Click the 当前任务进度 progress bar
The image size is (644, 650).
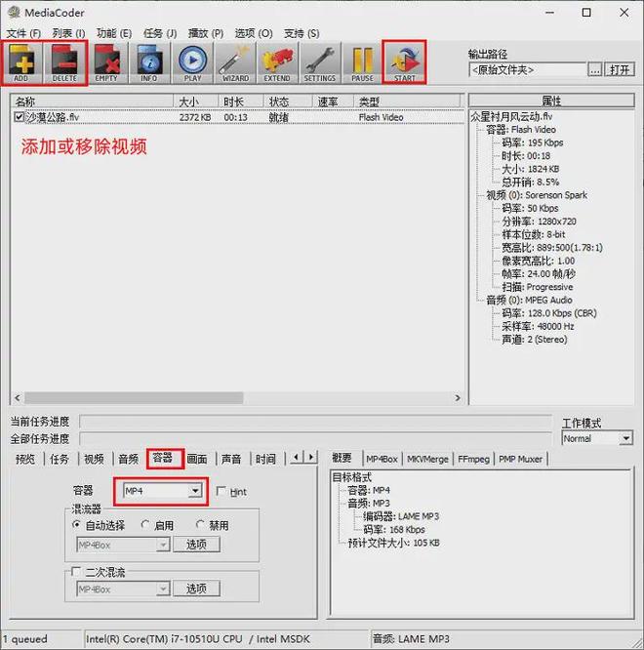click(x=316, y=422)
